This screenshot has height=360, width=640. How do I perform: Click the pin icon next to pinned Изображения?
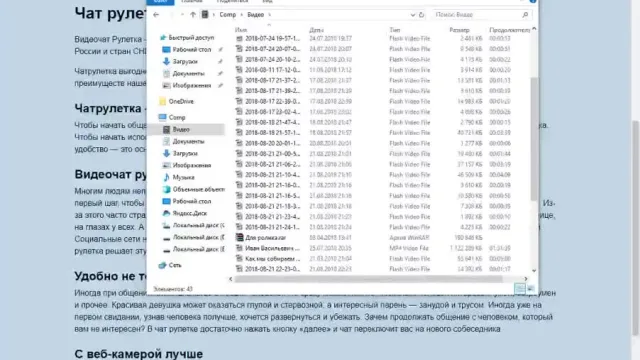220,86
